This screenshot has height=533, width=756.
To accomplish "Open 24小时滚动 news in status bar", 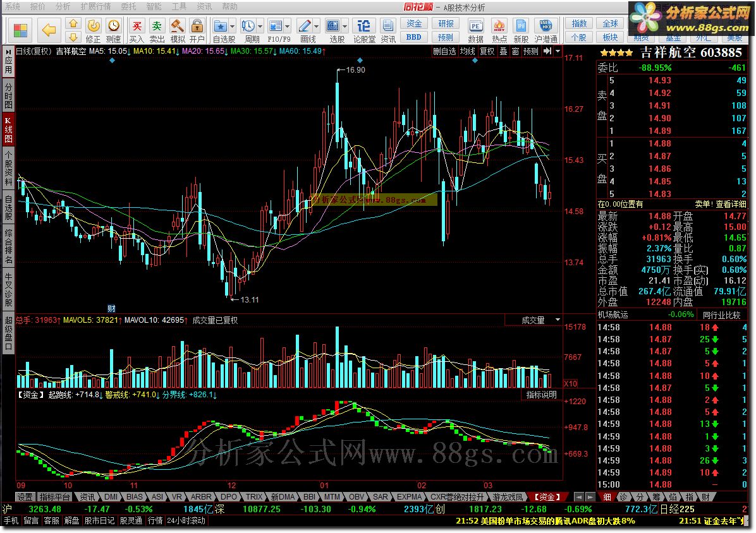I will (186, 520).
